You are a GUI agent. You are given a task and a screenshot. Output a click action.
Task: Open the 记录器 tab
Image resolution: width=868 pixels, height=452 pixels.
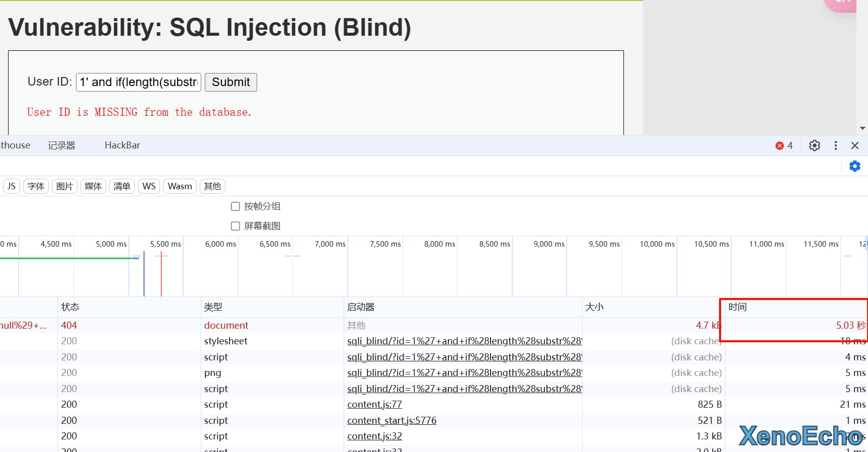[x=61, y=145]
